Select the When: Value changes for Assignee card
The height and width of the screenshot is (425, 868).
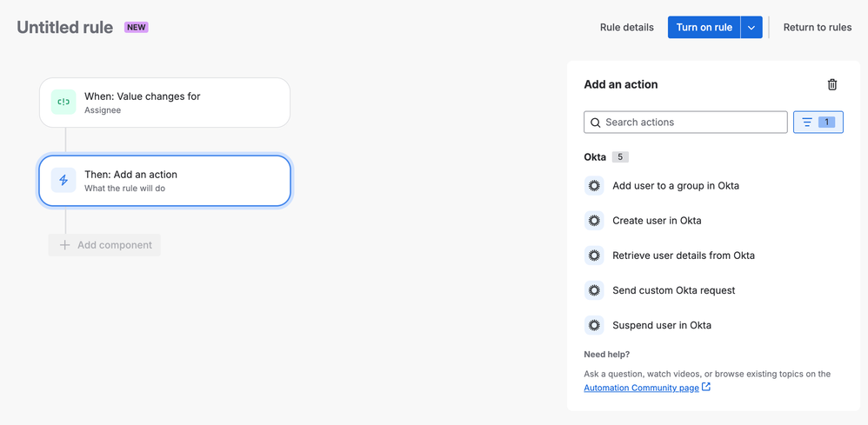pyautogui.click(x=164, y=103)
